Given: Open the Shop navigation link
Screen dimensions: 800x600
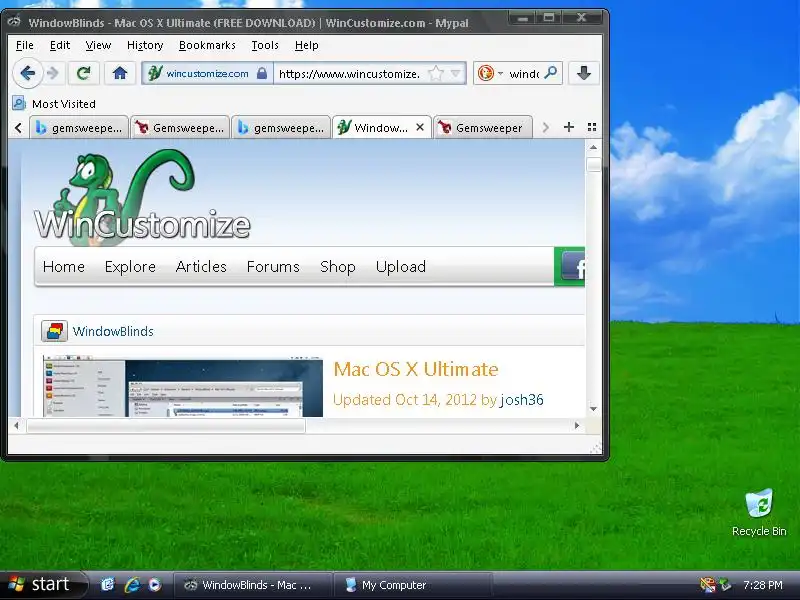Looking at the screenshot, I should (x=338, y=267).
